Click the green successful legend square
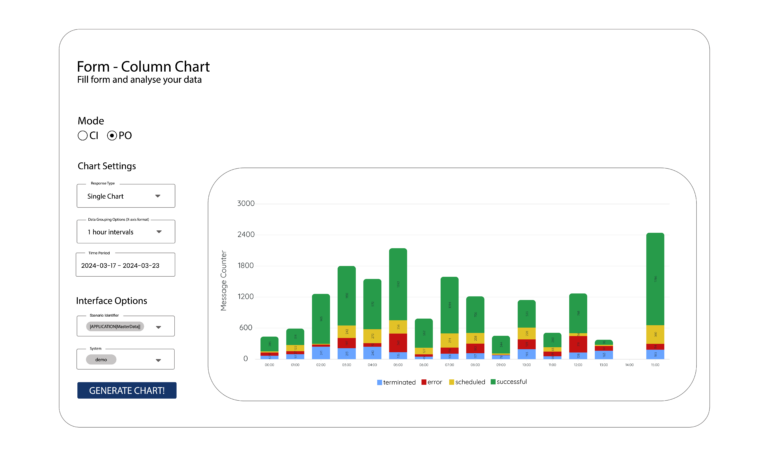The image size is (768, 453). (492, 382)
